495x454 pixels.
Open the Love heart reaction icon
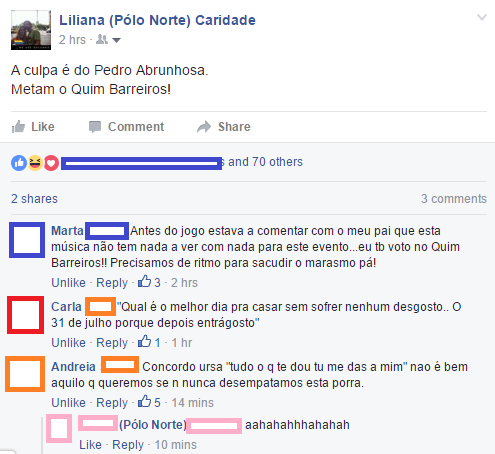[51, 163]
